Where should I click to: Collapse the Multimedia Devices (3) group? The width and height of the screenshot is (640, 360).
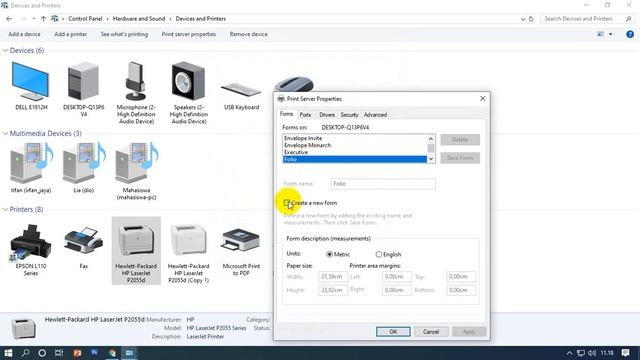point(5,133)
